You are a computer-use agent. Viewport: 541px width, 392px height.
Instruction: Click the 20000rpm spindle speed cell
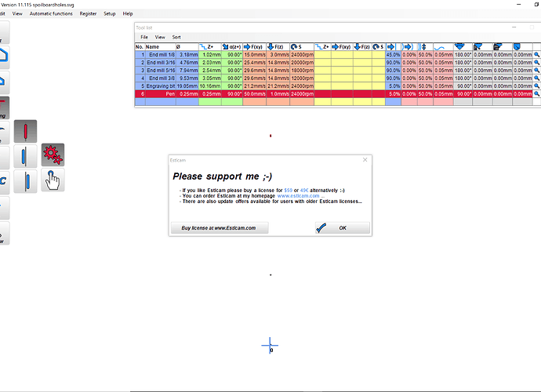[x=302, y=63]
